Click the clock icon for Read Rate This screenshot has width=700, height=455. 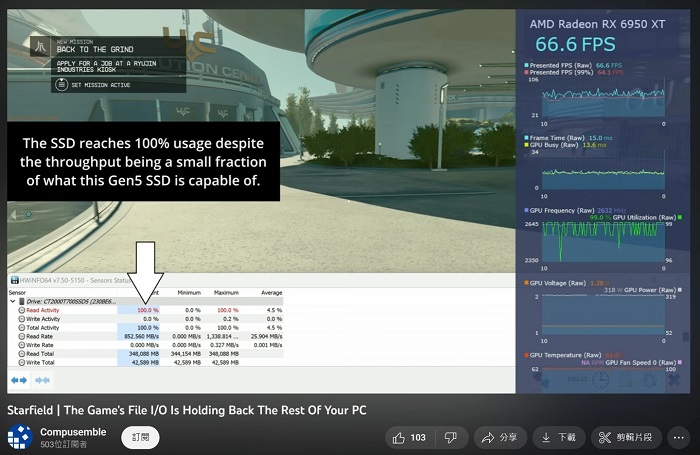click(x=21, y=336)
